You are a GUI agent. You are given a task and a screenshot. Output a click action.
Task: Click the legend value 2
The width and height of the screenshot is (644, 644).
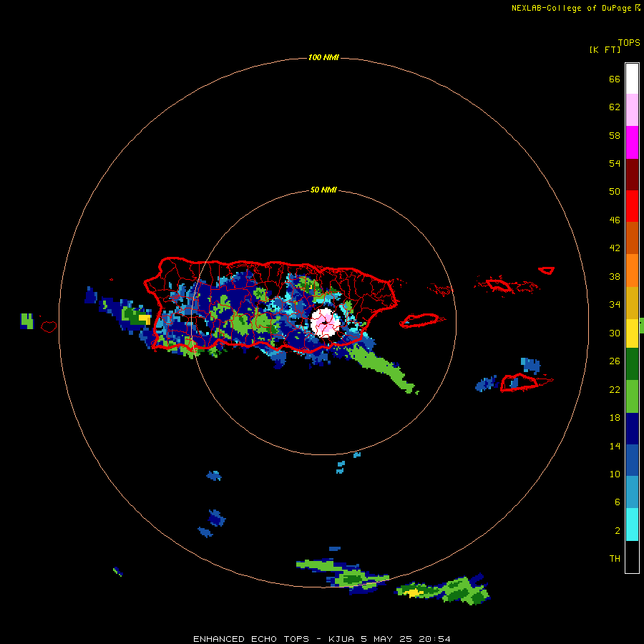point(618,531)
